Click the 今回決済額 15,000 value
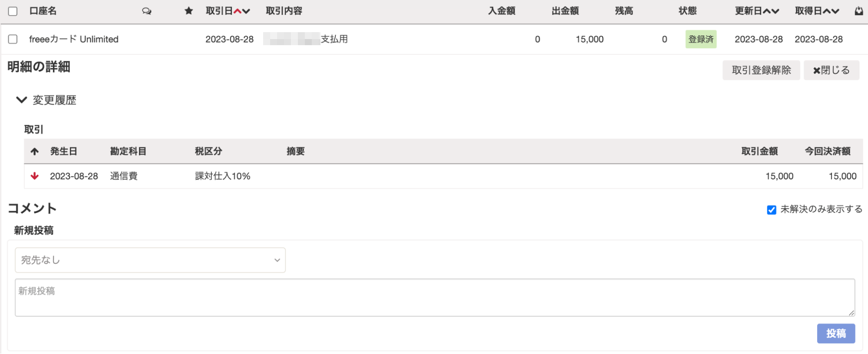 point(842,176)
